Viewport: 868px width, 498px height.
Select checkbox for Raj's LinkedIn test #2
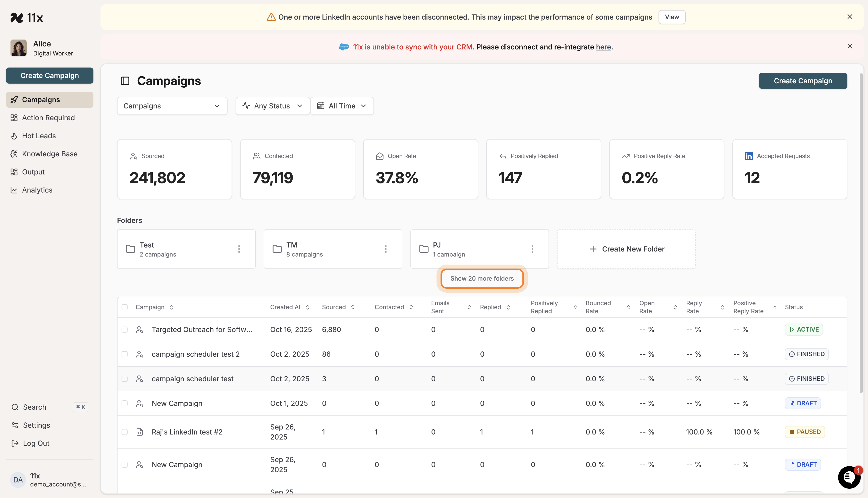pos(125,432)
